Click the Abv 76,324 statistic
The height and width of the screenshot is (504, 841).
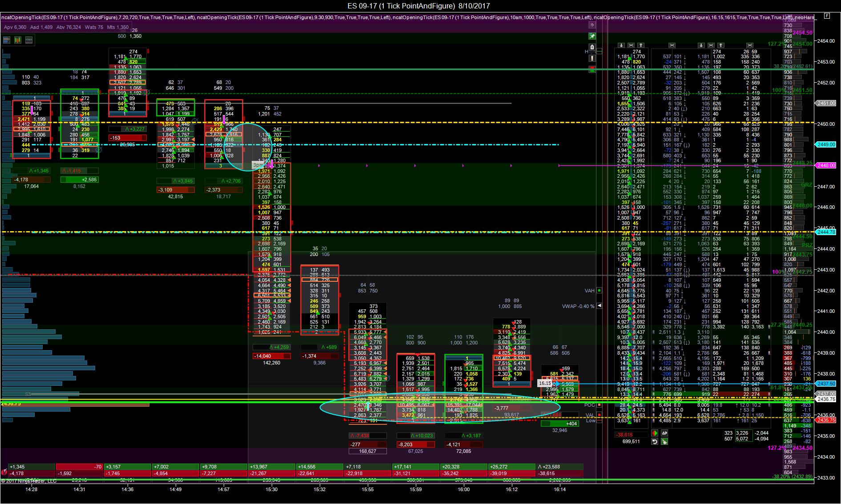pos(68,27)
